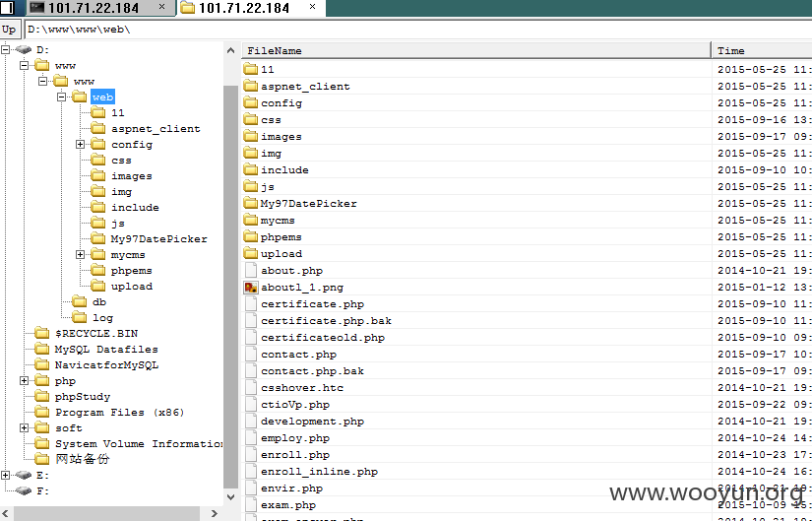The image size is (812, 521).
Task: Click the config folder icon in file list
Action: pos(251,102)
